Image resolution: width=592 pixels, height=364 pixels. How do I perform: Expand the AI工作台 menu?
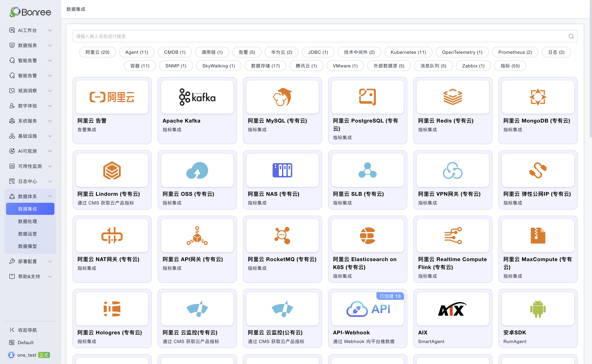[x=30, y=30]
